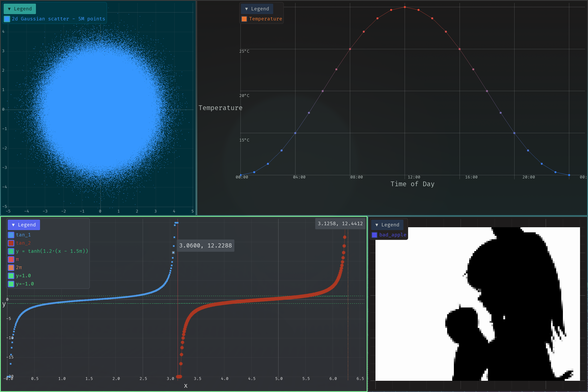This screenshot has height=392, width=588.
Task: Collapse the Temperature plot legend
Action: (x=257, y=9)
